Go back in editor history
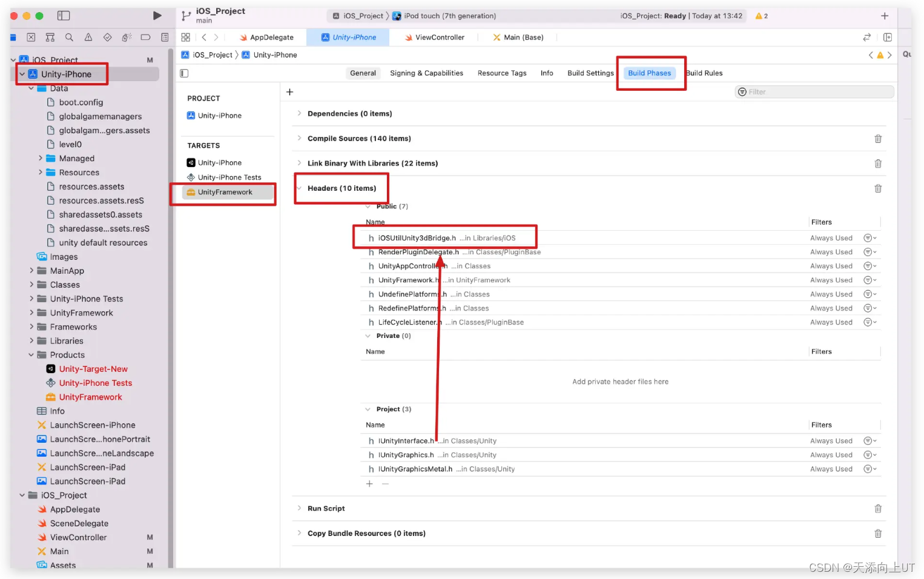The height and width of the screenshot is (579, 924). (204, 38)
